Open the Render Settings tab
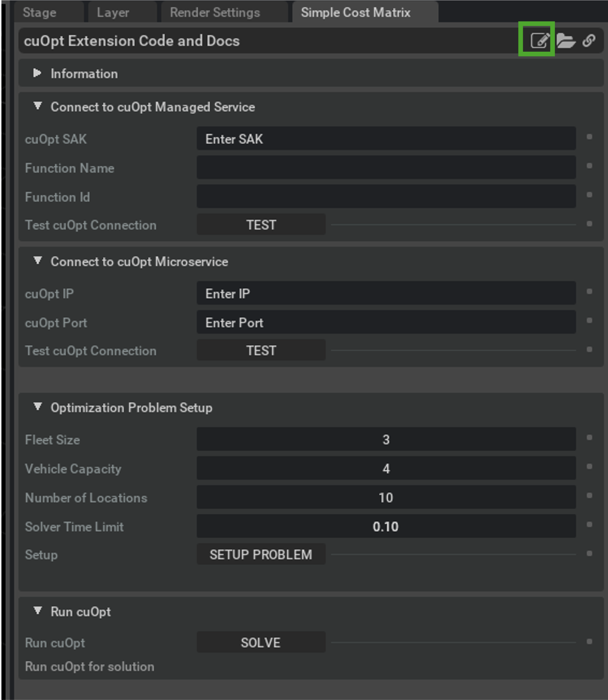Screen dimensions: 608x700 215,13
